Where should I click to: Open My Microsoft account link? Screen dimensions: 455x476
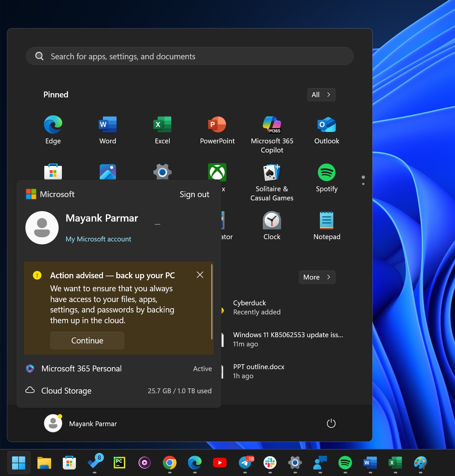tap(98, 239)
